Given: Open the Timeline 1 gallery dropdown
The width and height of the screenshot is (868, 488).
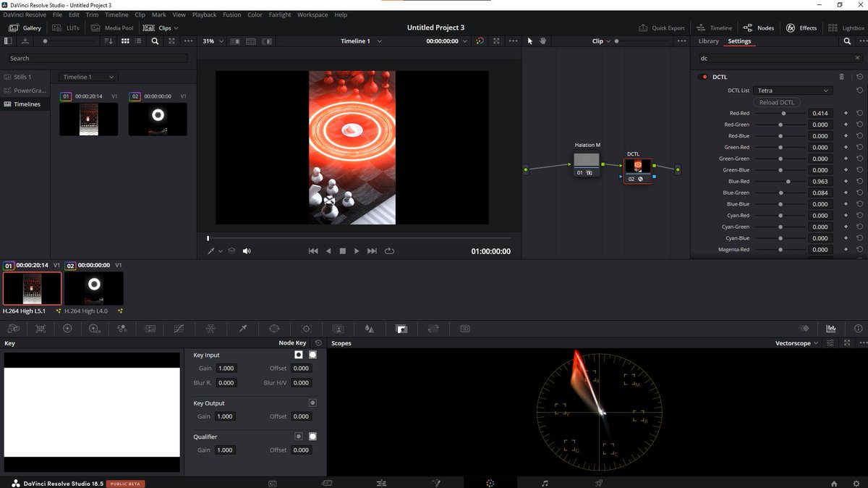Looking at the screenshot, I should 88,77.
